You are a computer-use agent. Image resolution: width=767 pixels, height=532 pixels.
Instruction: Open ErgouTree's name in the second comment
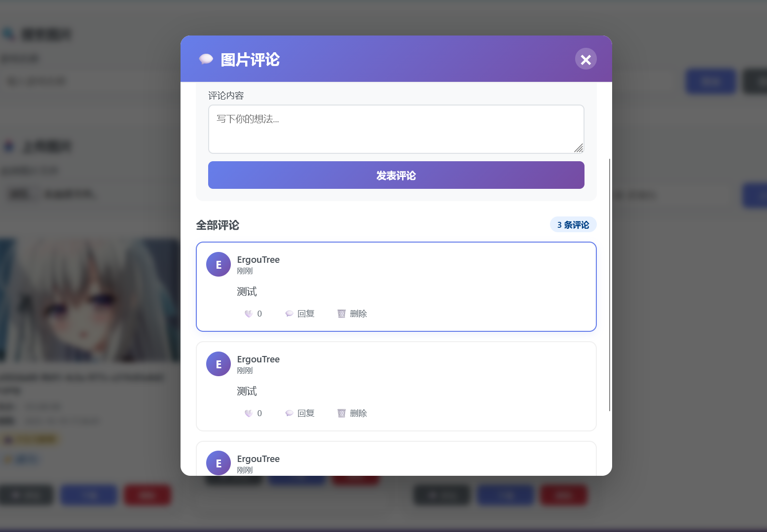click(258, 359)
